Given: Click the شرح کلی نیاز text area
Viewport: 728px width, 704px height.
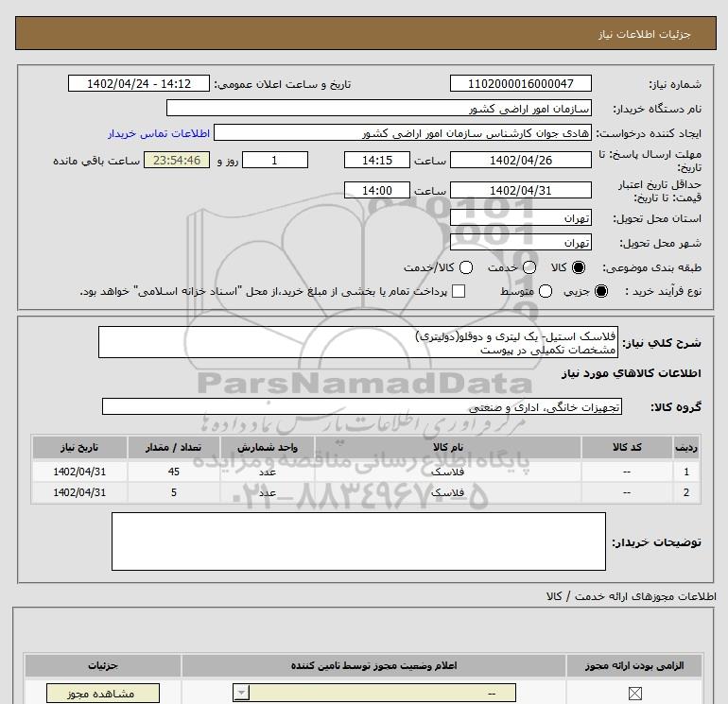Looking at the screenshot, I should (x=358, y=342).
